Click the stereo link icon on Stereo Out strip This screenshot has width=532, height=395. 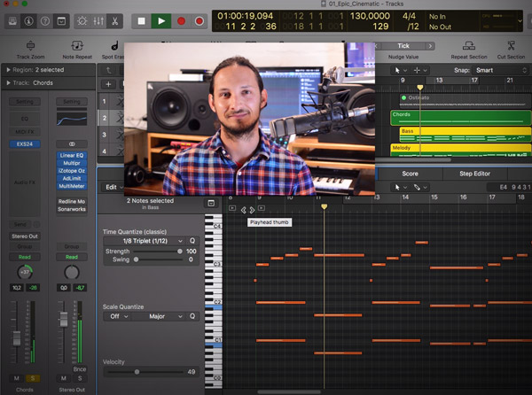72,144
